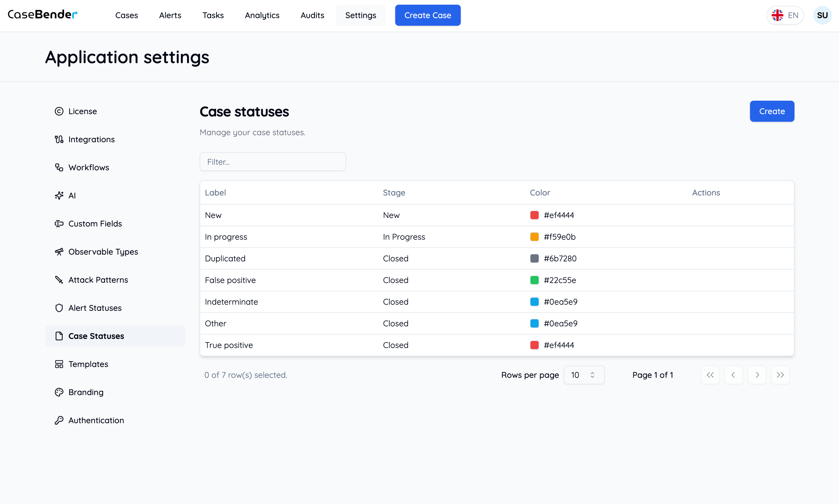Click the License copyright icon in sidebar
Image resolution: width=839 pixels, height=504 pixels.
click(x=59, y=112)
